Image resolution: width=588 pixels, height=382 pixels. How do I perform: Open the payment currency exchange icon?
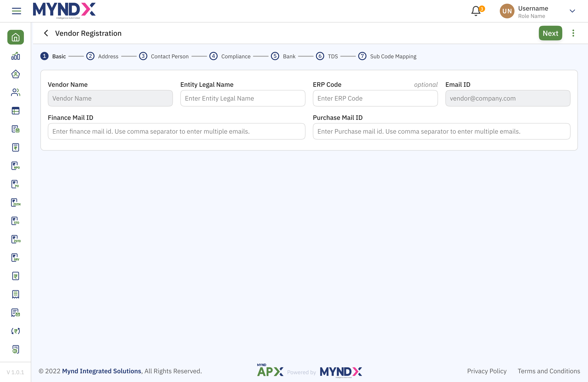(x=16, y=331)
